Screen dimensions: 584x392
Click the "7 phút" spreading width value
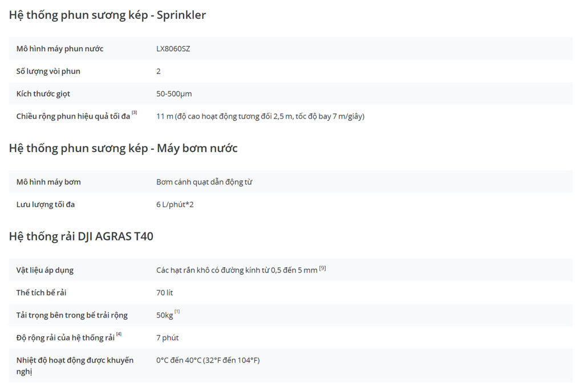coord(168,338)
